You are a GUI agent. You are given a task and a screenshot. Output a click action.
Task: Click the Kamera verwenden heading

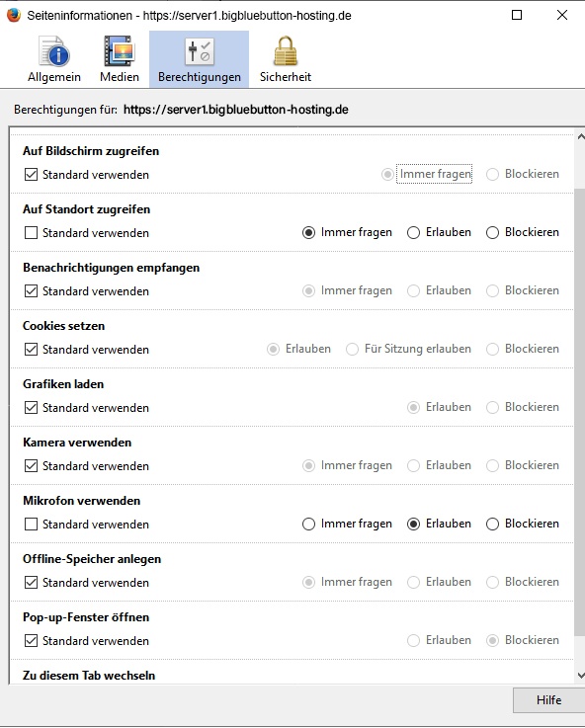coord(77,442)
